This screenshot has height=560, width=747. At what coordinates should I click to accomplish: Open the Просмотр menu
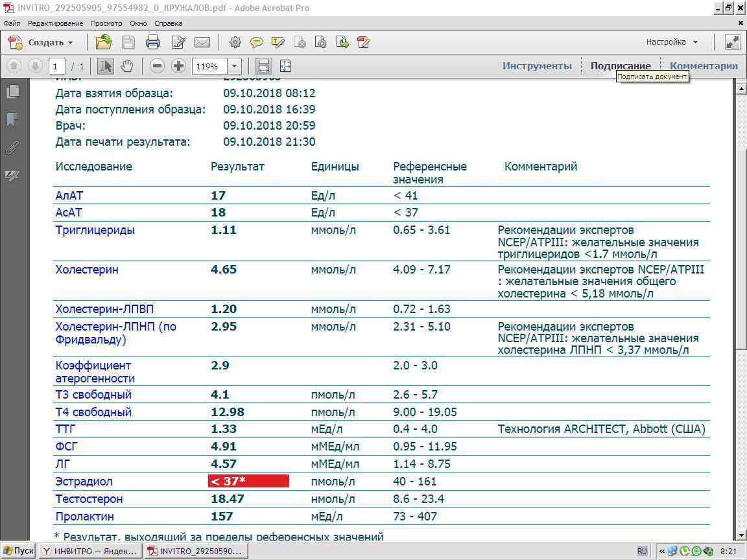(x=106, y=23)
